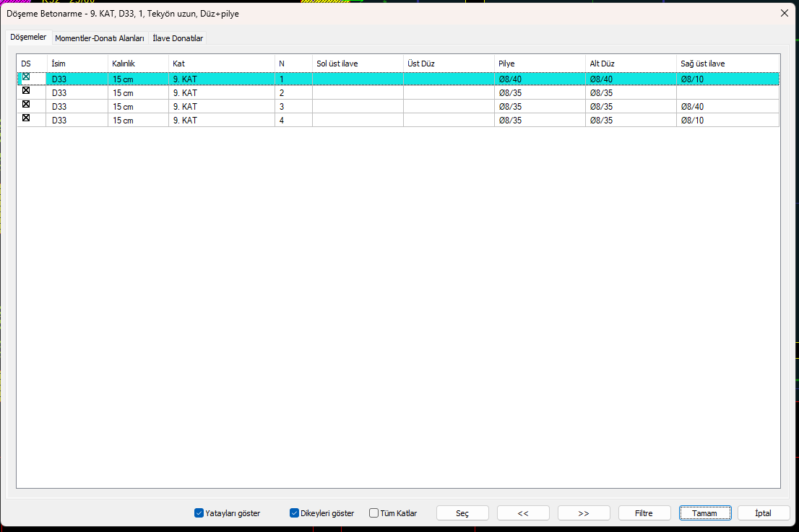This screenshot has width=799, height=532.
Task: Select the Döşemeler tab
Action: 27,37
